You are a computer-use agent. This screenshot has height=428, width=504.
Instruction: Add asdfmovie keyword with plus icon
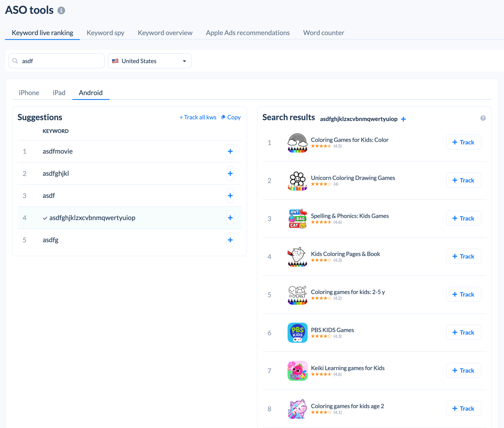[x=230, y=151]
